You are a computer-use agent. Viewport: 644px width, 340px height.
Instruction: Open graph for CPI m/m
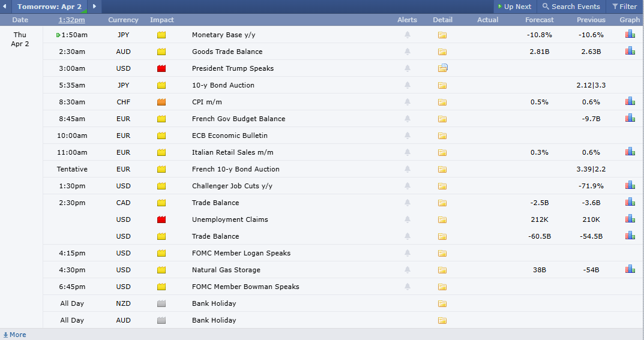tap(630, 102)
